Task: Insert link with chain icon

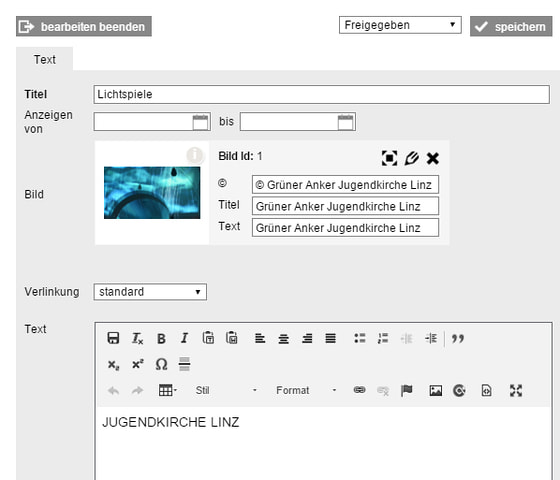Action: coord(359,390)
